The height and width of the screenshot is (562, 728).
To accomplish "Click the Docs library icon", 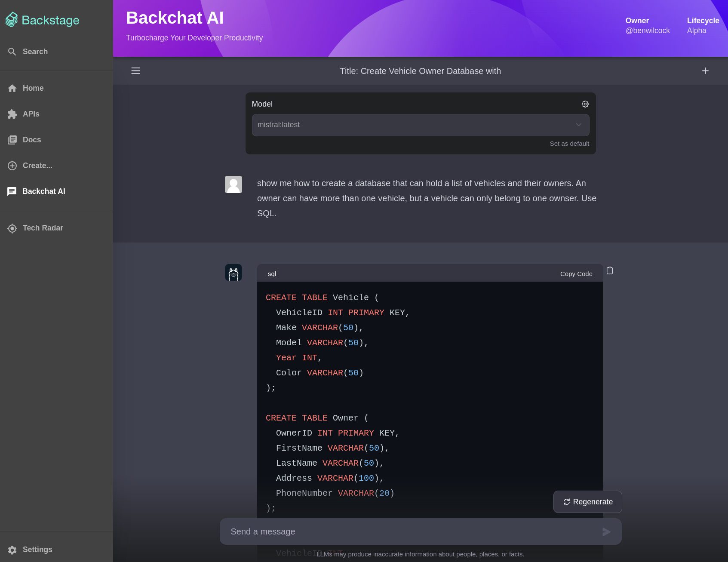I will point(12,140).
